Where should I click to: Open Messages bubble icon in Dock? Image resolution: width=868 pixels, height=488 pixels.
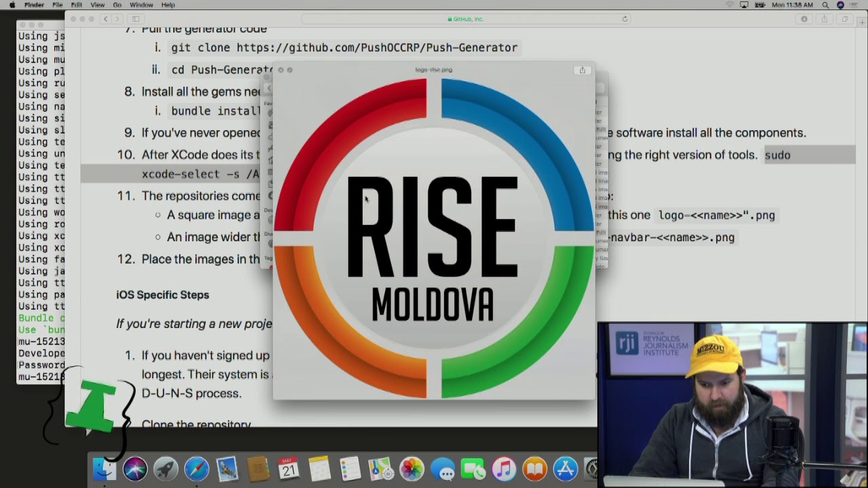443,469
